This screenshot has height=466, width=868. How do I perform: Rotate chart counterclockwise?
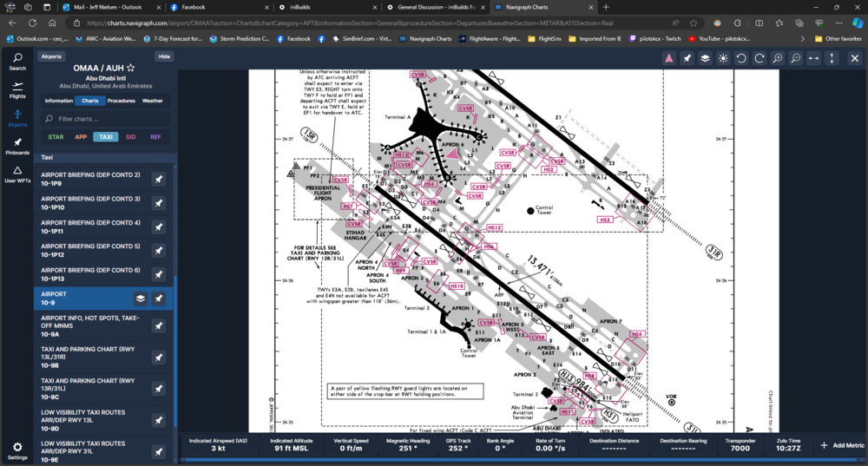[x=741, y=58]
